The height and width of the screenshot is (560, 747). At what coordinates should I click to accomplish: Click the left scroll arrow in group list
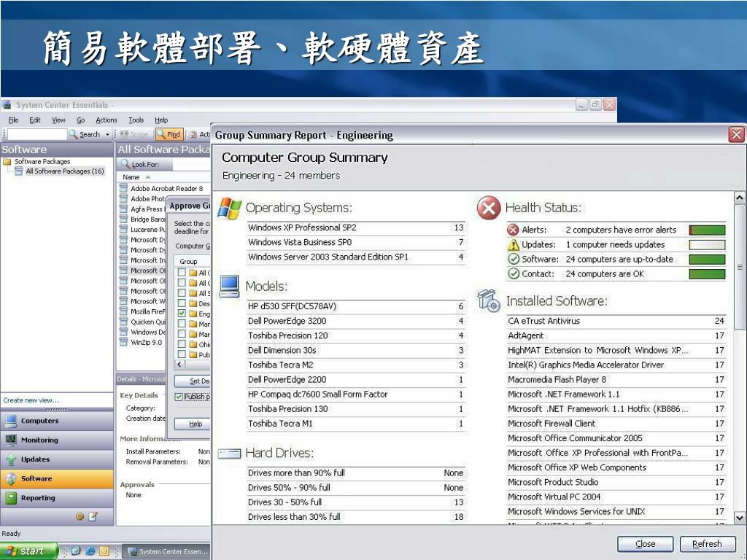179,365
